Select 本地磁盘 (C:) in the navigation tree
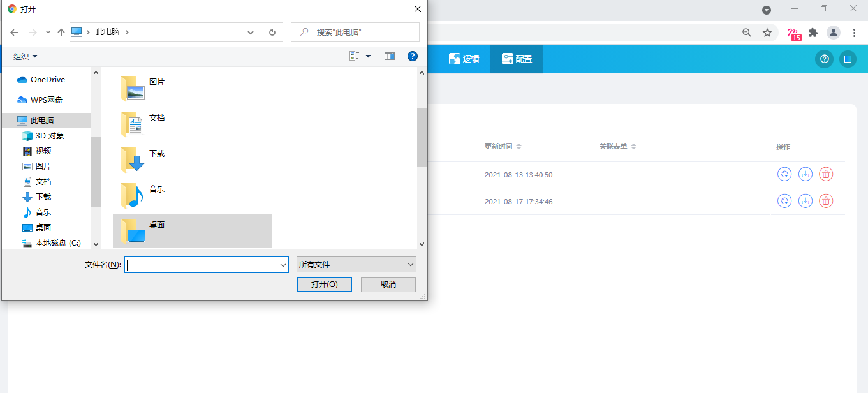 (57, 243)
